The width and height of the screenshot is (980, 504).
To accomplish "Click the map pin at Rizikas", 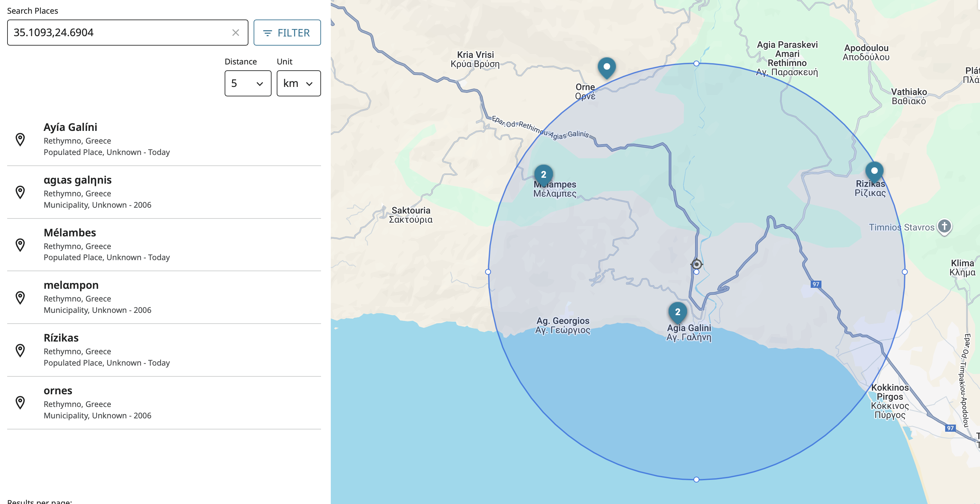I will click(874, 171).
